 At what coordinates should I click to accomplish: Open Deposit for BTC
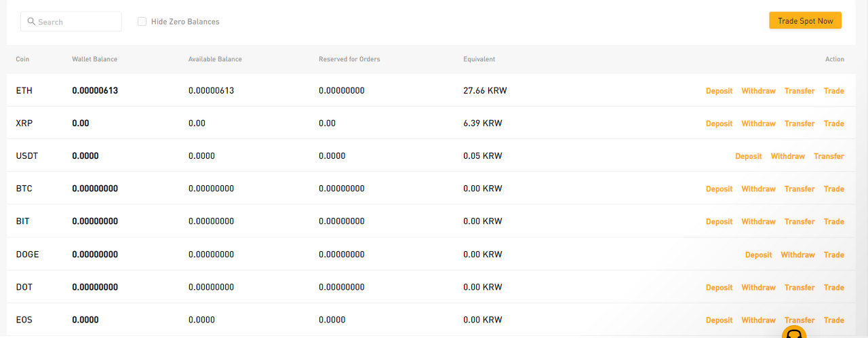[719, 189]
